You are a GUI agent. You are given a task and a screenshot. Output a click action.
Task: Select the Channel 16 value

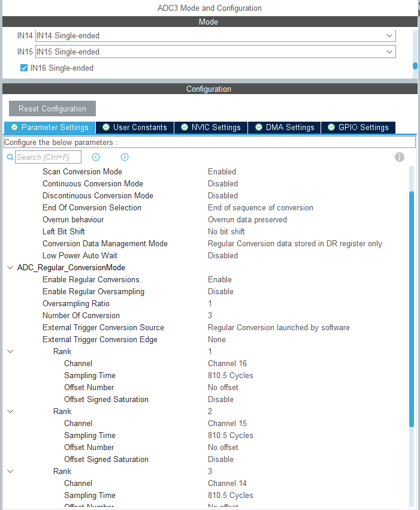(228, 363)
